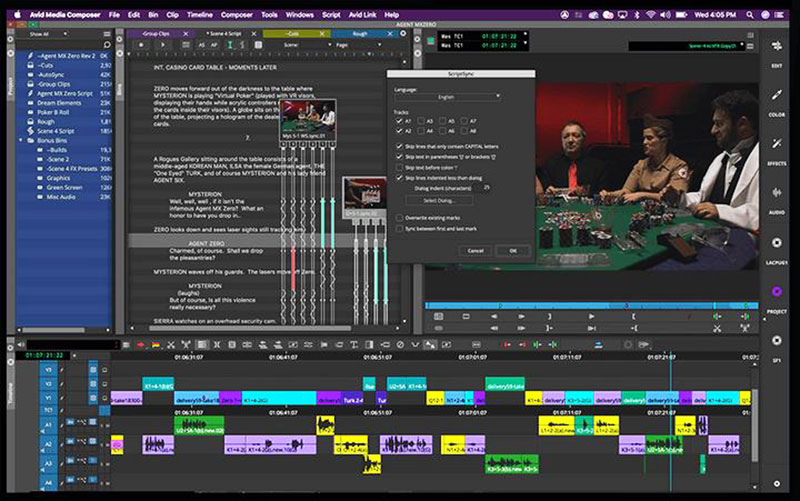The width and height of the screenshot is (800, 501).
Task: Click the purple Project workspace icon
Action: point(777,291)
